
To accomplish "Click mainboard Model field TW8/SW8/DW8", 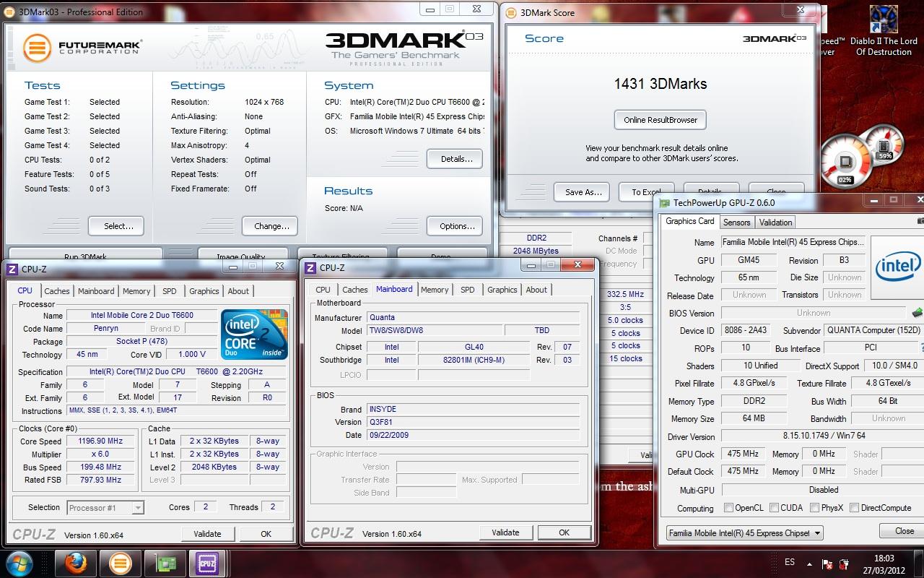I will [435, 331].
